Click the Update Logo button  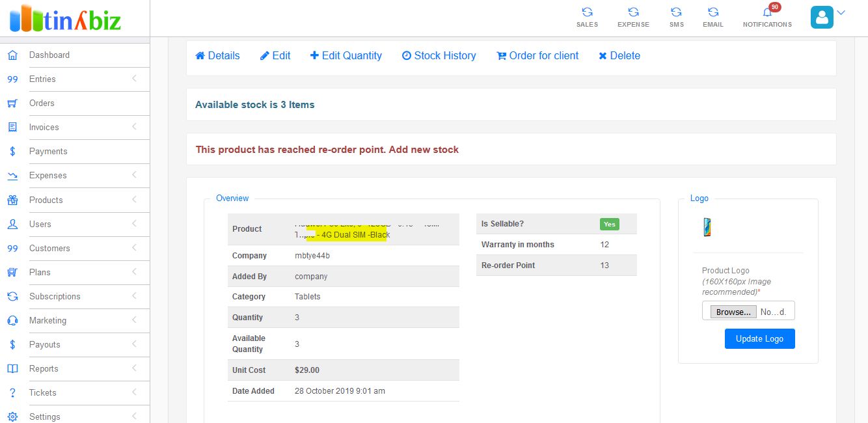point(759,338)
